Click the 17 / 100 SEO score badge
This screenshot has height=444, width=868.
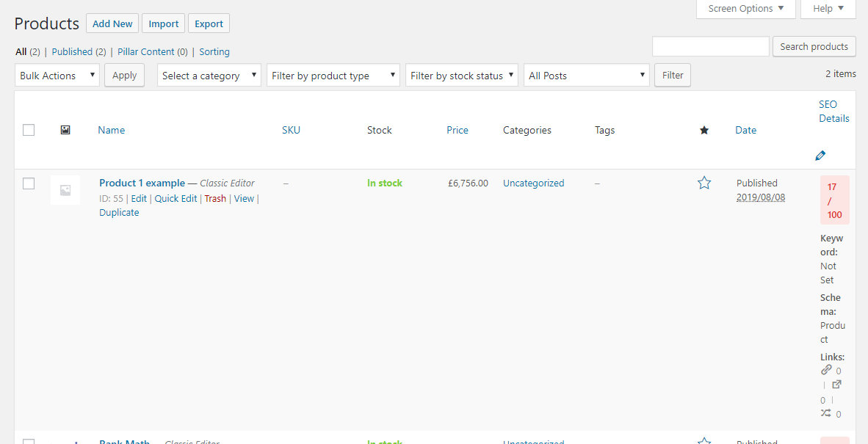pyautogui.click(x=834, y=200)
